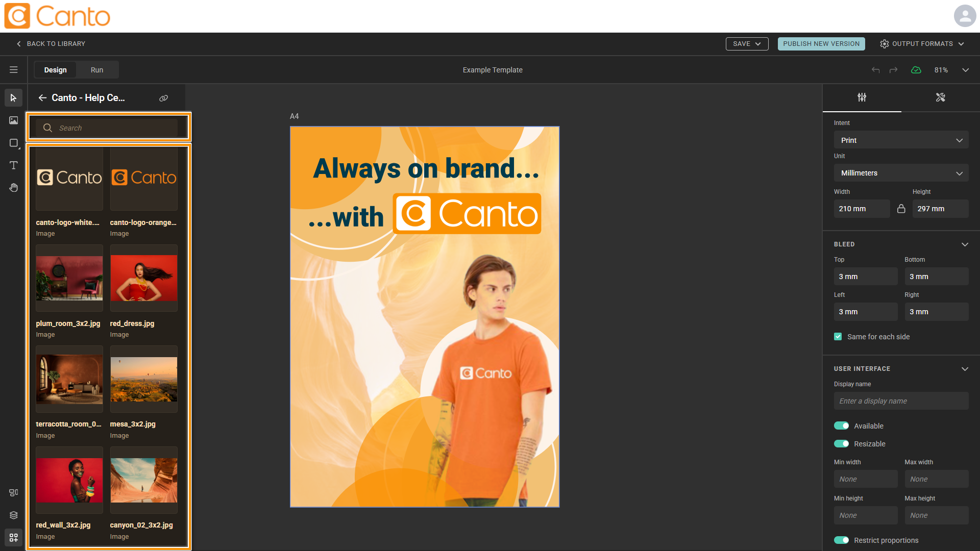Click the undo arrow
This screenshot has width=980, height=551.
pos(875,70)
